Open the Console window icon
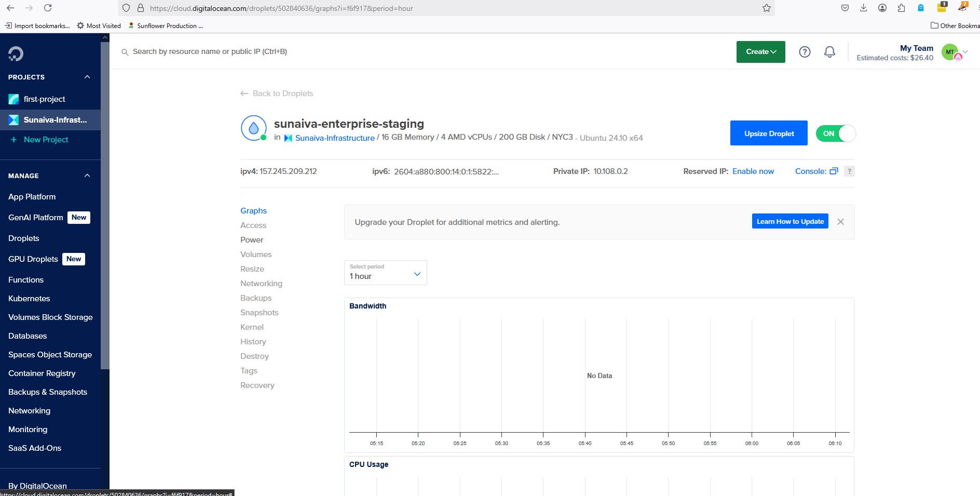The width and height of the screenshot is (980, 496). click(834, 171)
